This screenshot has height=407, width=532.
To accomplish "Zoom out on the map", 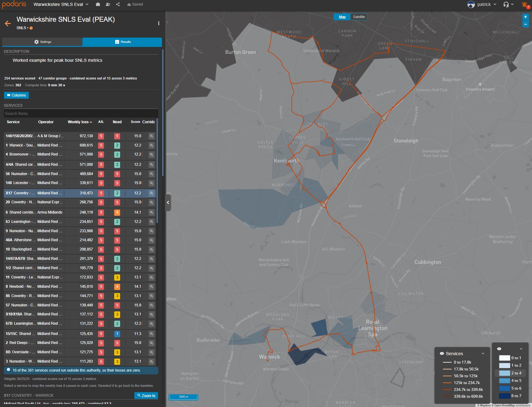I will point(525,24).
